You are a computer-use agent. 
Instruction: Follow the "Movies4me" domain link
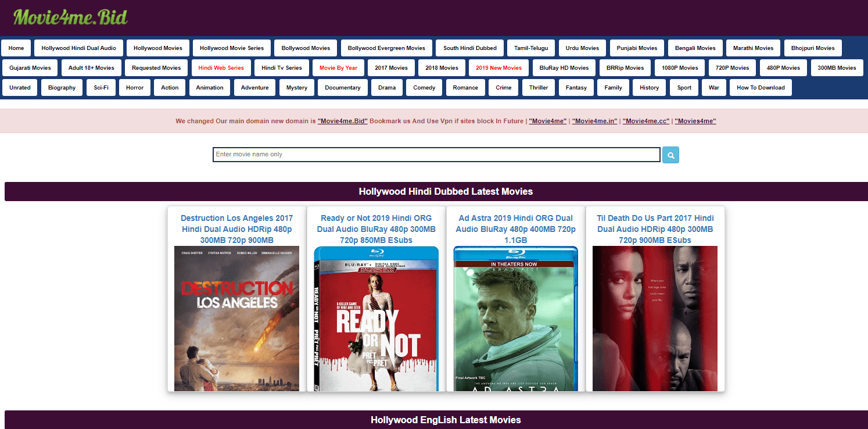point(695,121)
